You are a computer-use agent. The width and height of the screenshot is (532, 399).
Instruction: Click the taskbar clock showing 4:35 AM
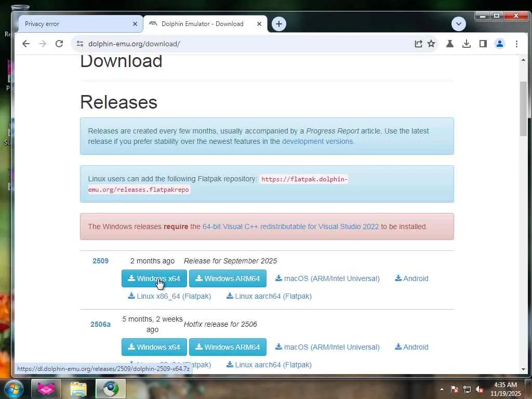point(506,389)
